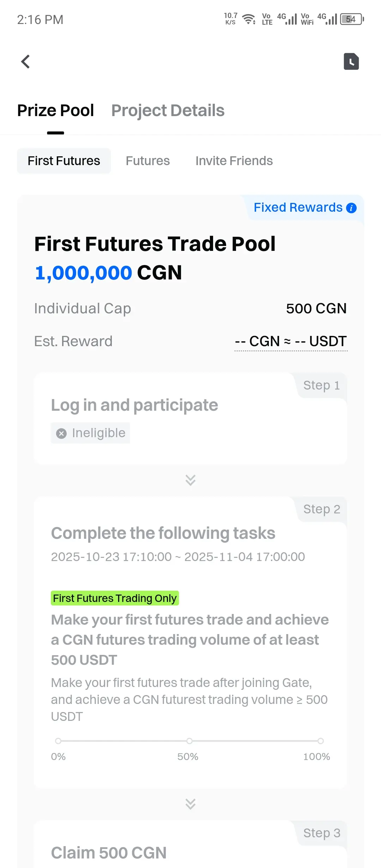The image size is (381, 868).
Task: Tap the Fixed Rewards info icon
Action: point(351,208)
